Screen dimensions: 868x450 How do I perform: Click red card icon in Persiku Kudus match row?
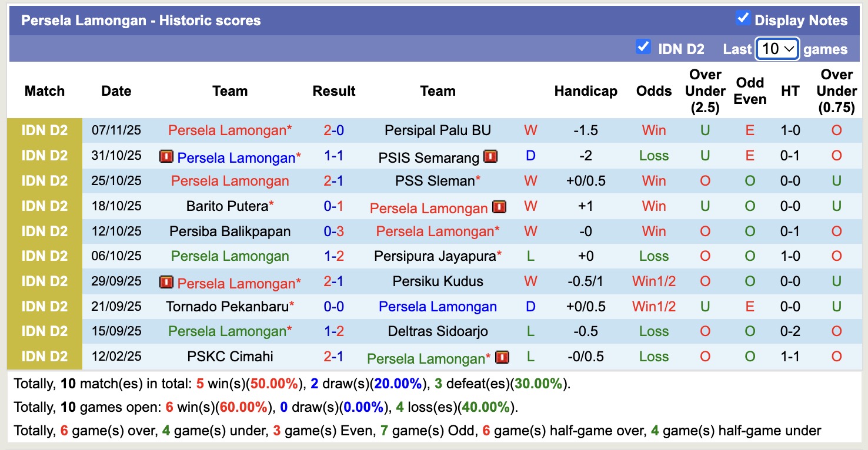pos(166,282)
